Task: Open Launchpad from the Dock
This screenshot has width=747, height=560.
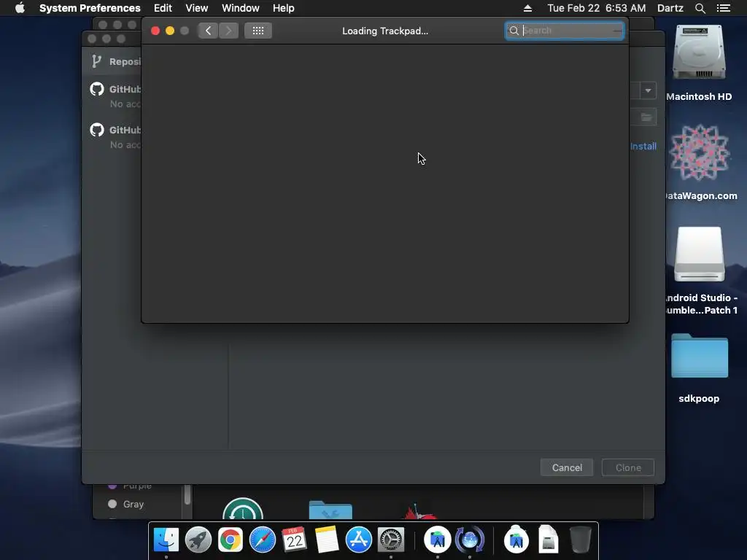Action: pos(198,540)
